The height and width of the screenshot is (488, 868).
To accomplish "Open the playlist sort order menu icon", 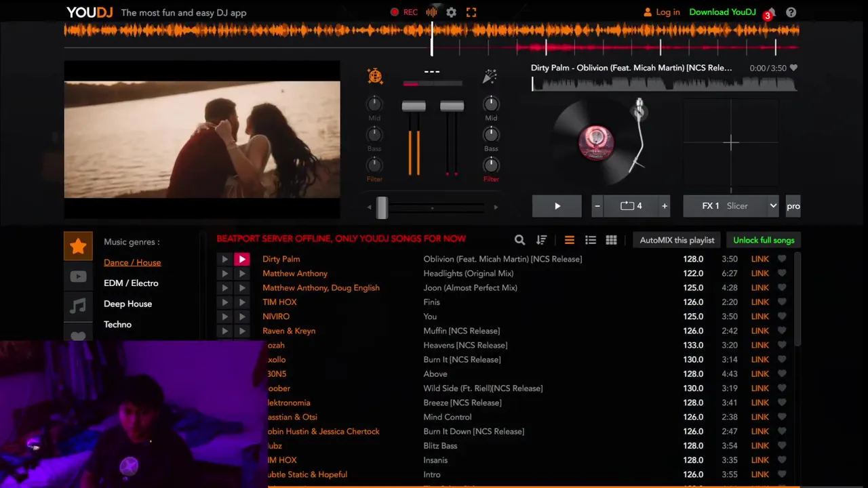I will (x=541, y=240).
